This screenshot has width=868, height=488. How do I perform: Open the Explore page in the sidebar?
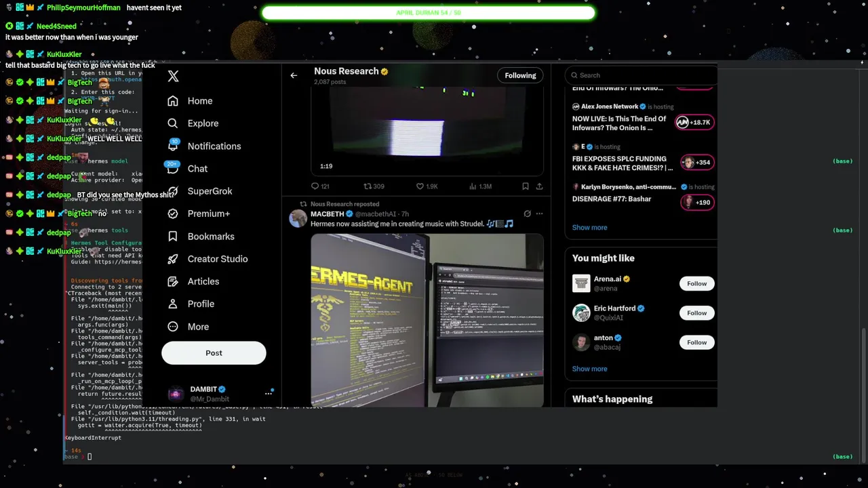click(x=193, y=123)
